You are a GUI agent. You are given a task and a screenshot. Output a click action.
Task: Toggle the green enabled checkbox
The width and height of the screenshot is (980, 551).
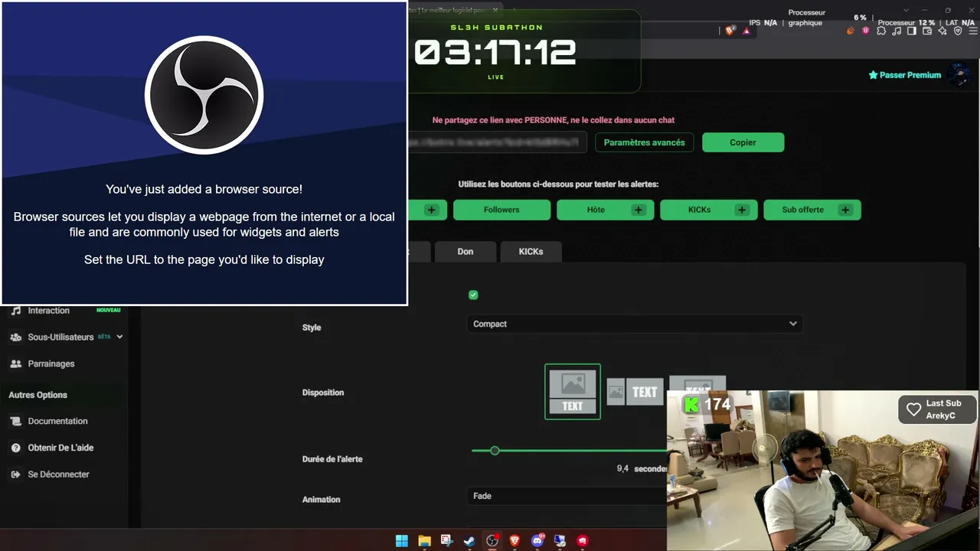(473, 295)
